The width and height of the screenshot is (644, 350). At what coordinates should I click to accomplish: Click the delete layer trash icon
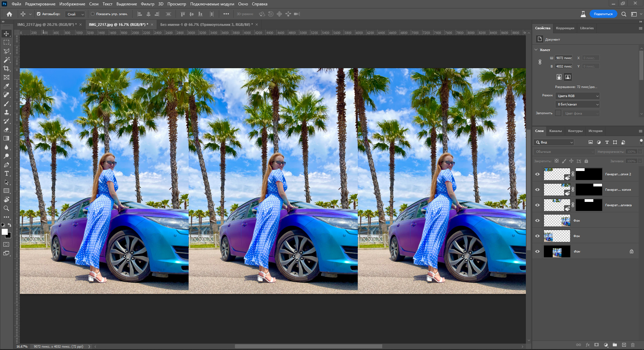point(633,345)
